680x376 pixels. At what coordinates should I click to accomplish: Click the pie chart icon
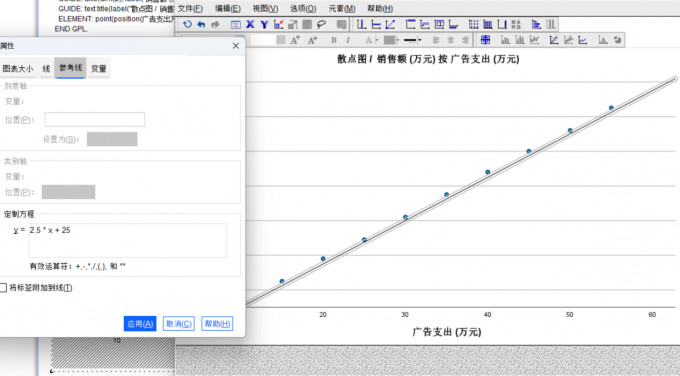[x=618, y=40]
